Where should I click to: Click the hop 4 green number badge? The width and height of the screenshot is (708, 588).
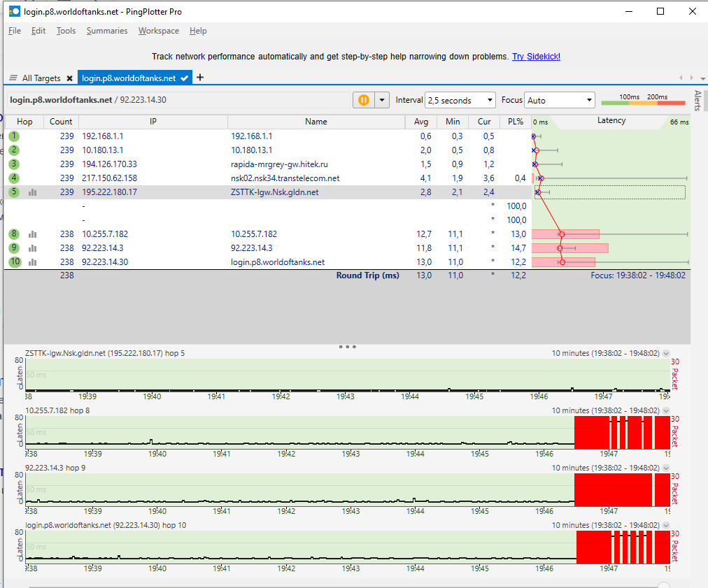pos(14,178)
